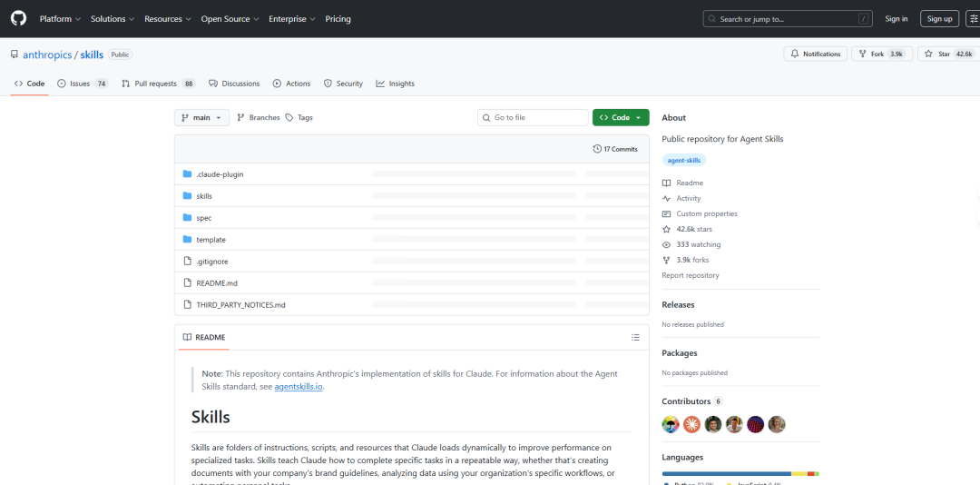Open the Releases heading link
980x485 pixels.
(678, 305)
